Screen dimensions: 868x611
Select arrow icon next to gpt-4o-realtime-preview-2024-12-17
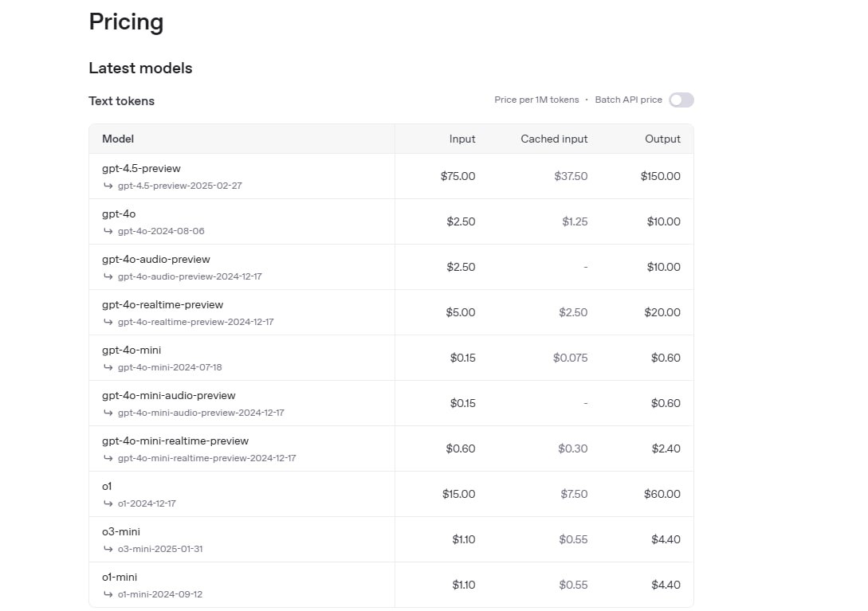tap(108, 322)
